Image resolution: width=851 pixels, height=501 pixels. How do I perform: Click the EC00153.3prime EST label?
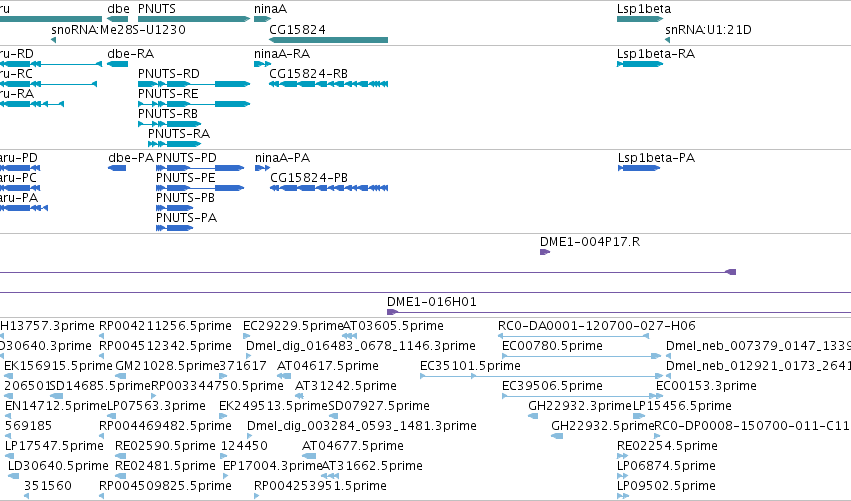tap(706, 386)
